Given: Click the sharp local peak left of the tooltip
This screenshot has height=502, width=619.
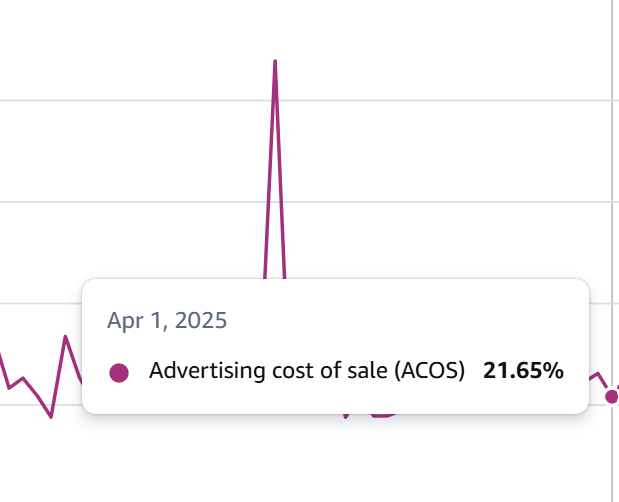Looking at the screenshot, I should (x=66, y=337).
